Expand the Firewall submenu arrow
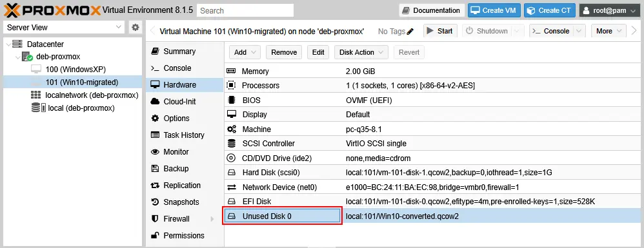This screenshot has height=248, width=644. [212, 219]
